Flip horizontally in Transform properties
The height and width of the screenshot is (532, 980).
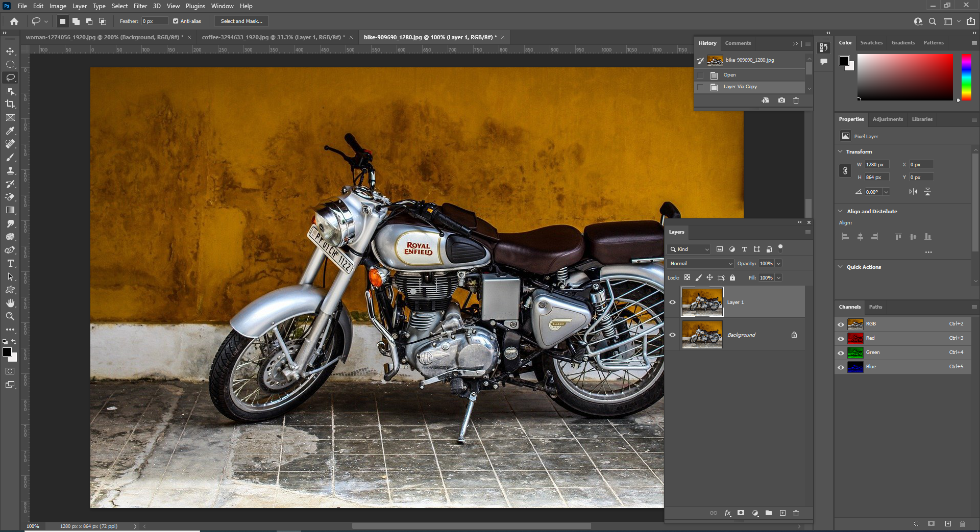point(913,192)
